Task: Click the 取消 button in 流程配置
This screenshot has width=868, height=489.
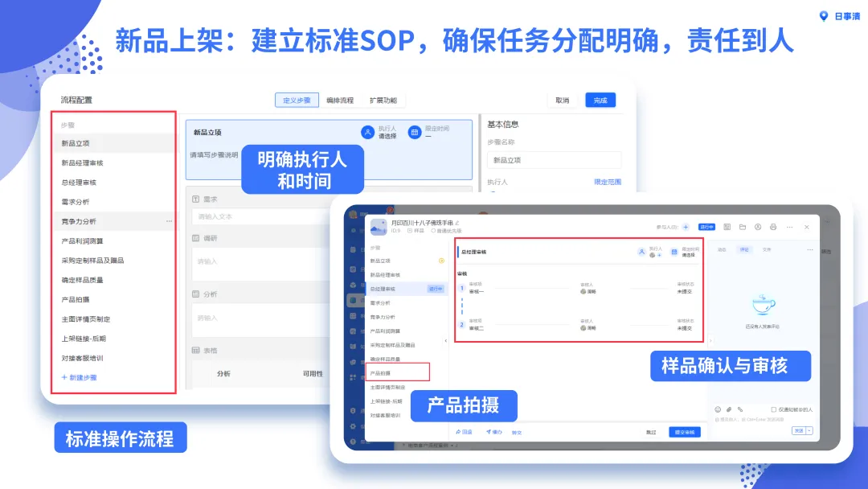Action: pyautogui.click(x=563, y=101)
